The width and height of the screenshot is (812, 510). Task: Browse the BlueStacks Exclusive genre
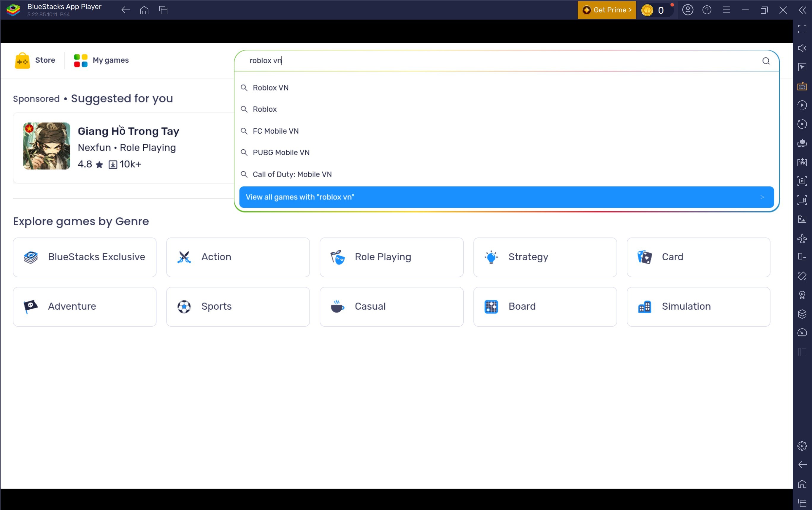85,257
